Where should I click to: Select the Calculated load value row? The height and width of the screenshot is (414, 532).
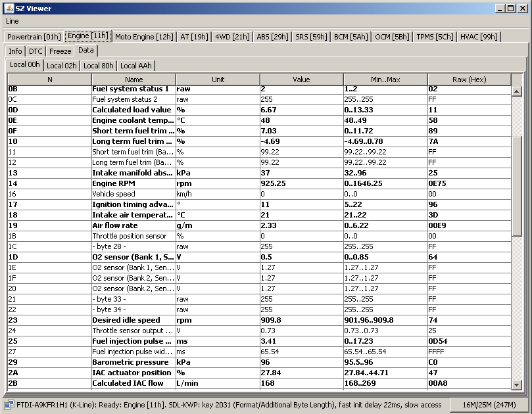259,110
